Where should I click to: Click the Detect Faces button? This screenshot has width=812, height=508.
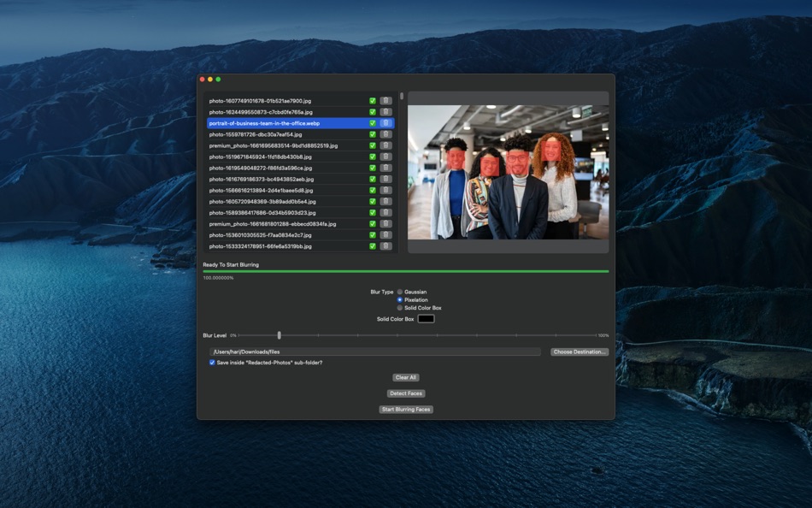coord(406,393)
